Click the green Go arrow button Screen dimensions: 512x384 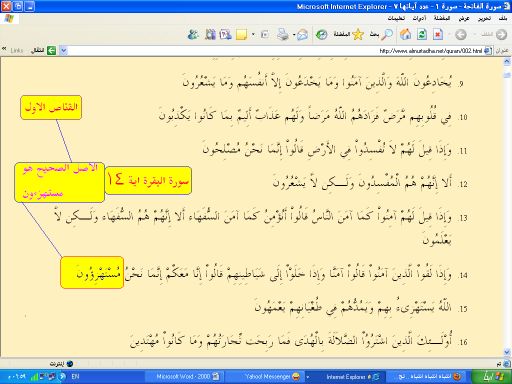pos(51,50)
